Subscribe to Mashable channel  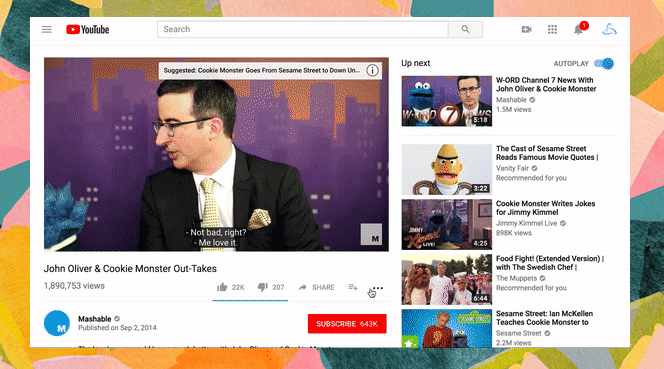click(347, 324)
